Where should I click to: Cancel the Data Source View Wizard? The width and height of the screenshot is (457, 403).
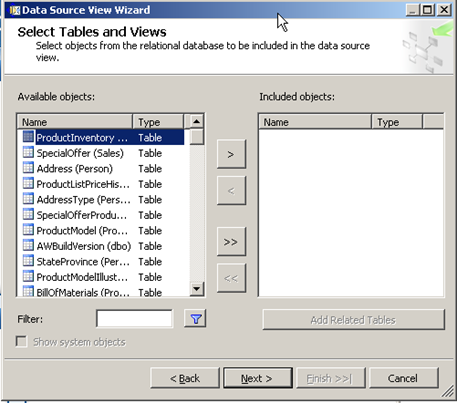tap(403, 378)
